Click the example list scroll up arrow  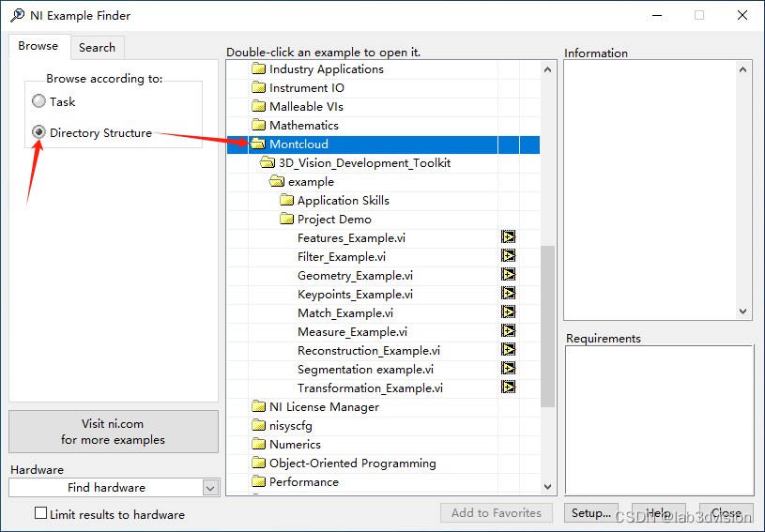tap(547, 69)
